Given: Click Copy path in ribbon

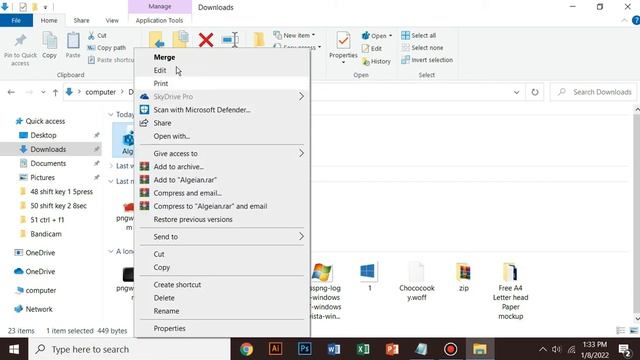Looking at the screenshot, I should point(107,48).
